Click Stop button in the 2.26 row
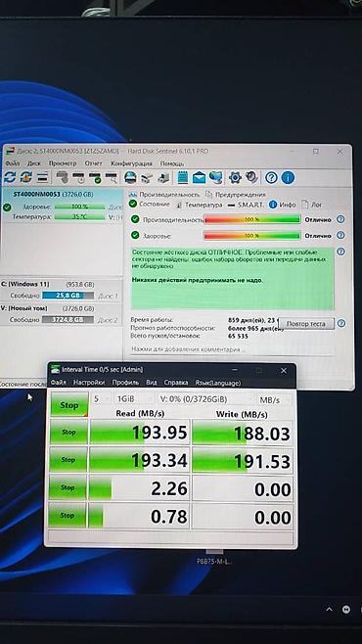The height and width of the screenshot is (644, 362). point(68,487)
